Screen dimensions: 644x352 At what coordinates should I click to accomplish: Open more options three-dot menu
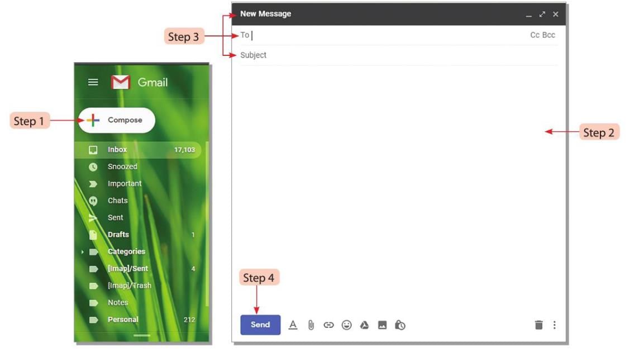pyautogui.click(x=554, y=325)
